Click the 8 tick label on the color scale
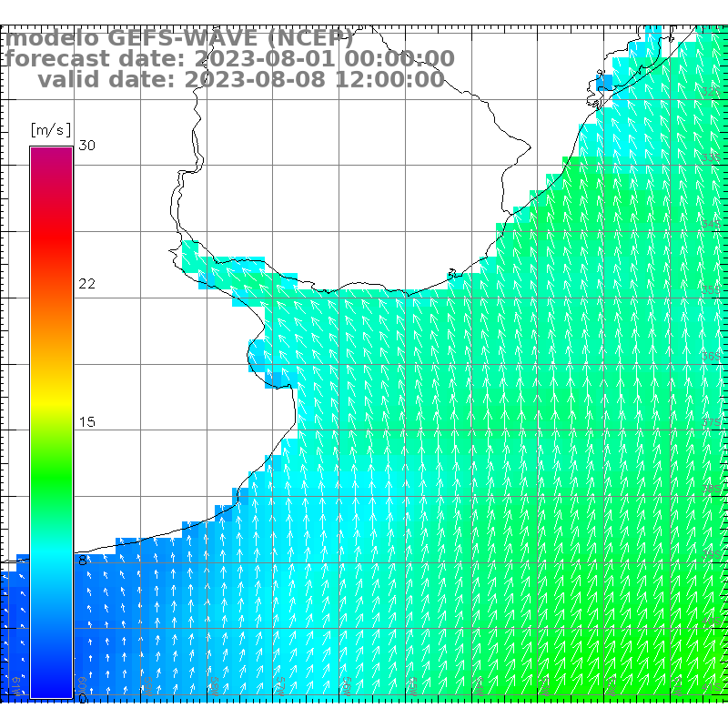 tap(83, 561)
